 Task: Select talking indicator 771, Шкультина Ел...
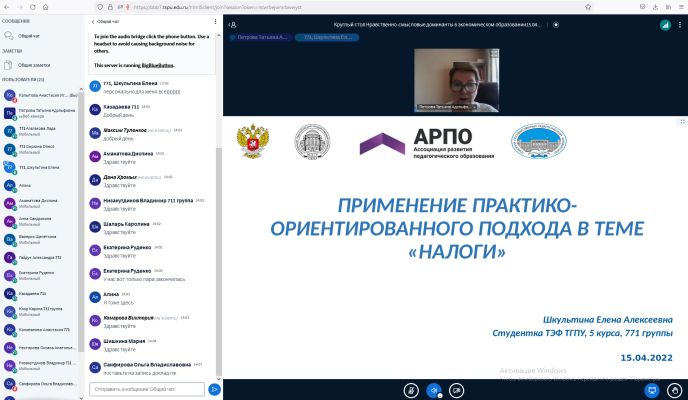click(x=327, y=37)
